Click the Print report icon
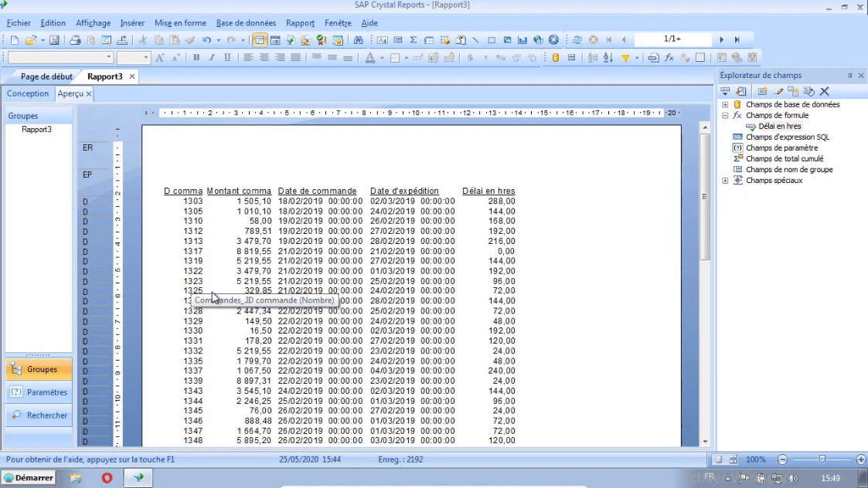The width and height of the screenshot is (868, 488). pyautogui.click(x=75, y=40)
